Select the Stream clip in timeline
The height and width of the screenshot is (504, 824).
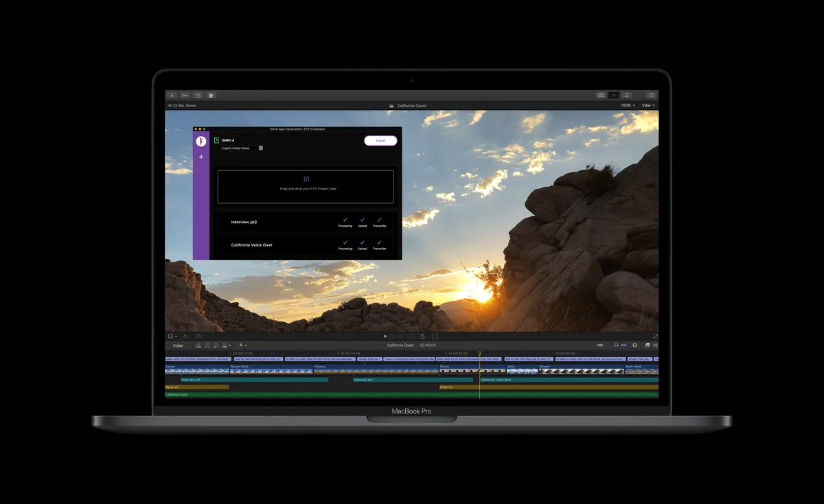tap(582, 369)
